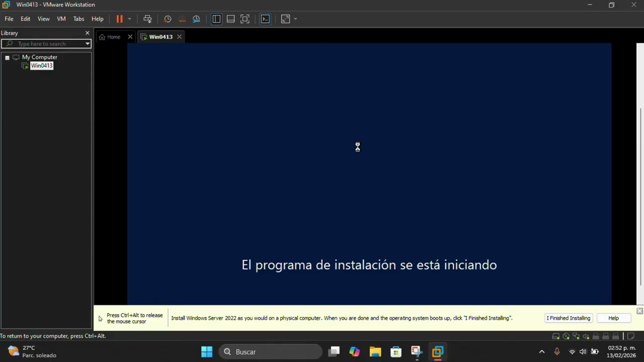Open the Wi-Fi network tray icon
644x362 pixels.
click(x=572, y=352)
